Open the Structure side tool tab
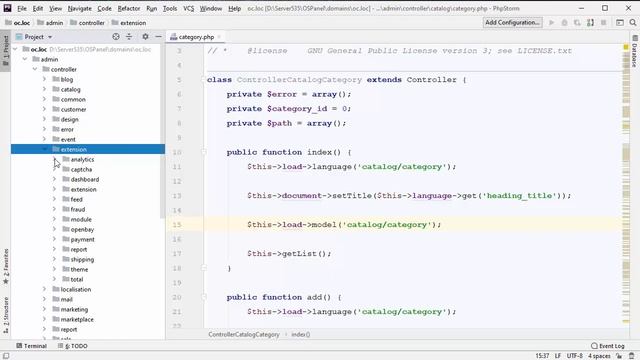This screenshot has height=360, width=640. tap(6, 315)
